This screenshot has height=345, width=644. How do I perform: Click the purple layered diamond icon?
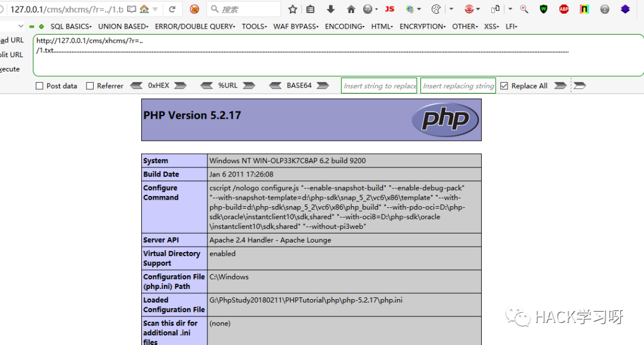(x=625, y=9)
